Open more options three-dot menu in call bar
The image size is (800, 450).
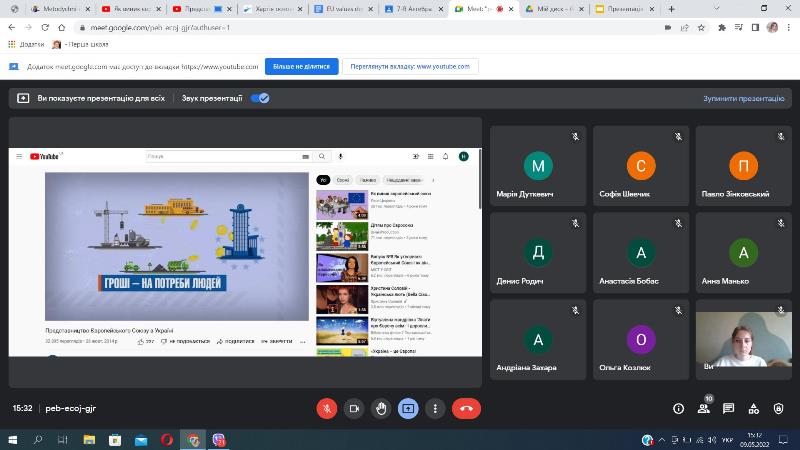pos(435,408)
